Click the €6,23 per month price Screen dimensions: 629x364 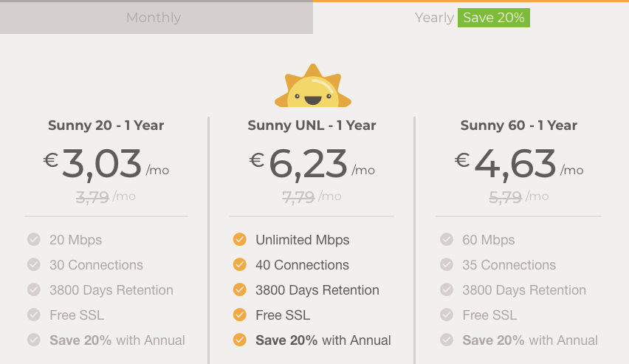coord(312,164)
